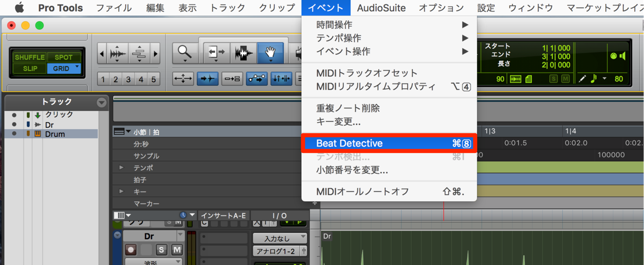644x265 pixels.
Task: Click the waveform timeline data icon in counter
Action: tap(515, 79)
